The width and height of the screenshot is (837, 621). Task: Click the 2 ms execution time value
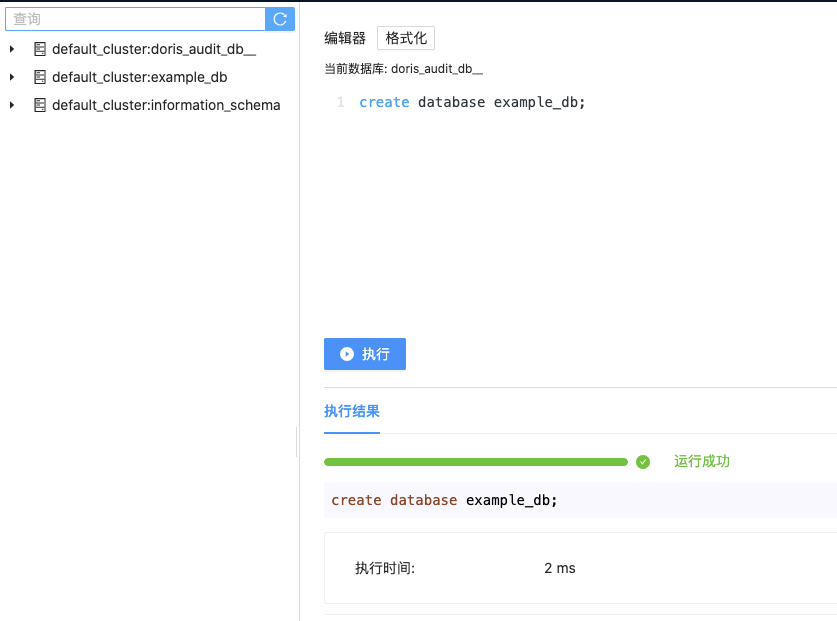(x=559, y=568)
